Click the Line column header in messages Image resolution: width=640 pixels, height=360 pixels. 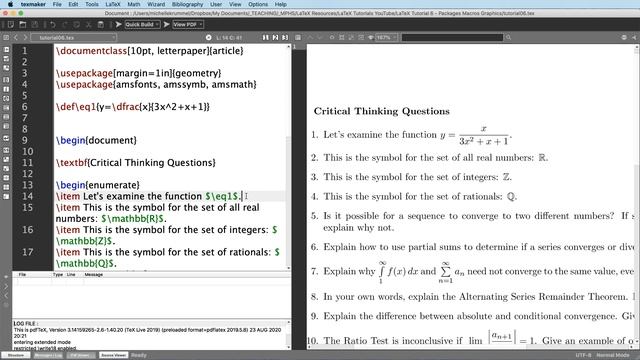tap(71, 275)
